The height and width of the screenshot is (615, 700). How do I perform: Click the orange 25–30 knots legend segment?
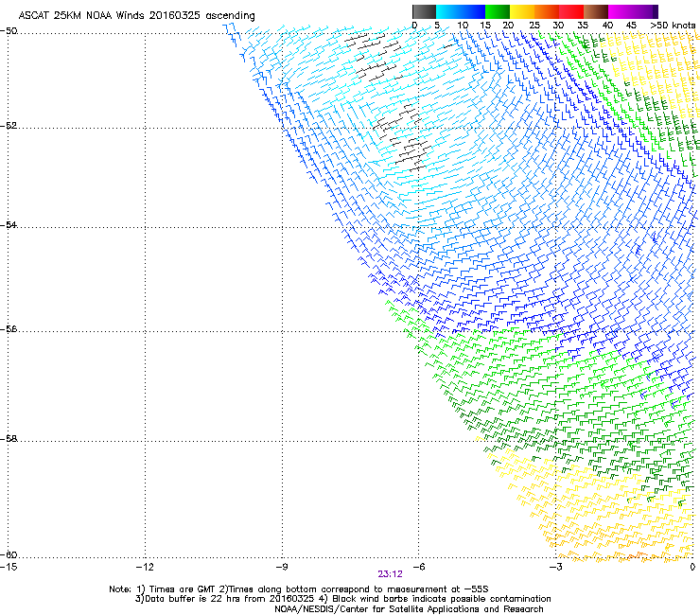tap(547, 11)
